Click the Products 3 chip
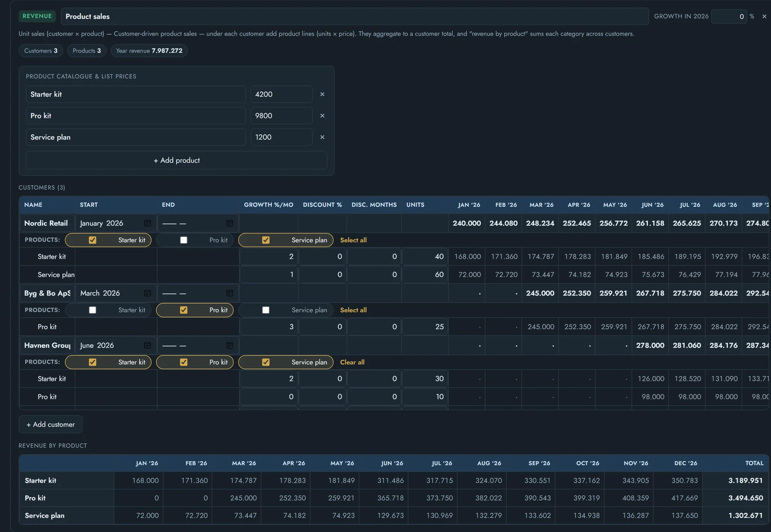The image size is (771, 532). [x=87, y=51]
